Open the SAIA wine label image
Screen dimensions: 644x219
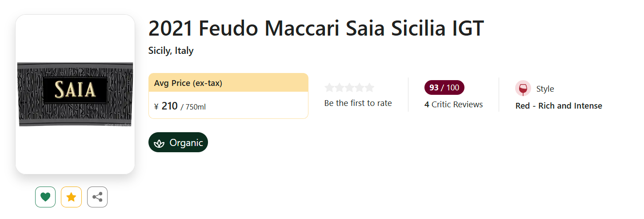(x=75, y=94)
